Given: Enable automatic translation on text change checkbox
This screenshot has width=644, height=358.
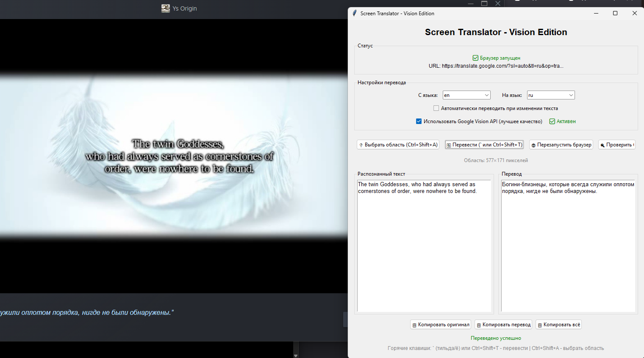Looking at the screenshot, I should pyautogui.click(x=436, y=108).
